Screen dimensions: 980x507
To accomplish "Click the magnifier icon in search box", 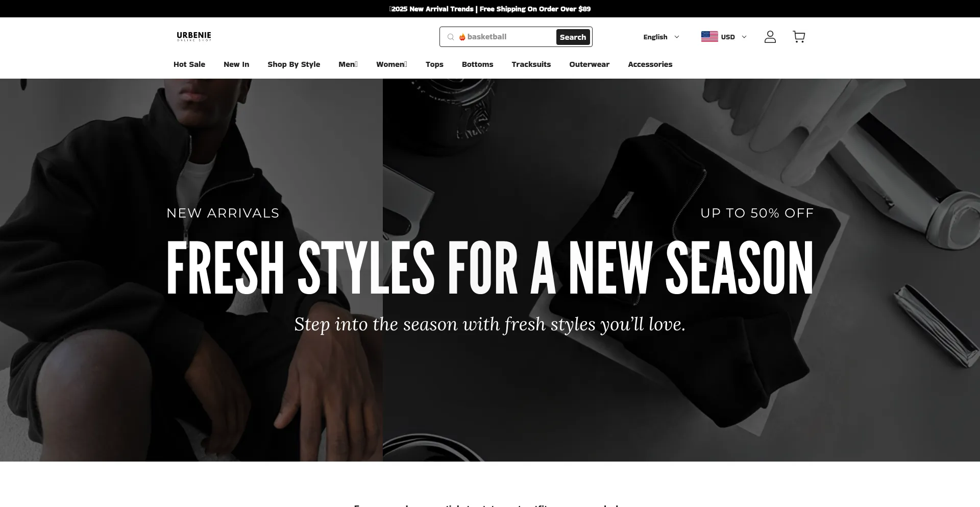I will click(451, 37).
